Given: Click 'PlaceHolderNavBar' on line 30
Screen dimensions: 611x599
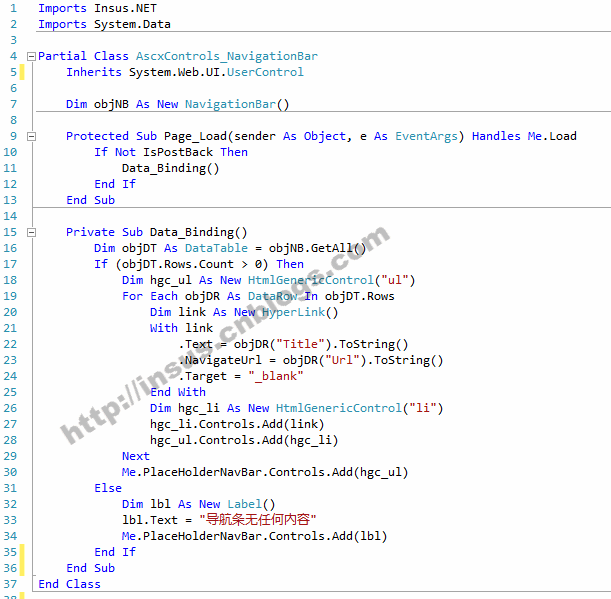Looking at the screenshot, I should pos(202,472).
